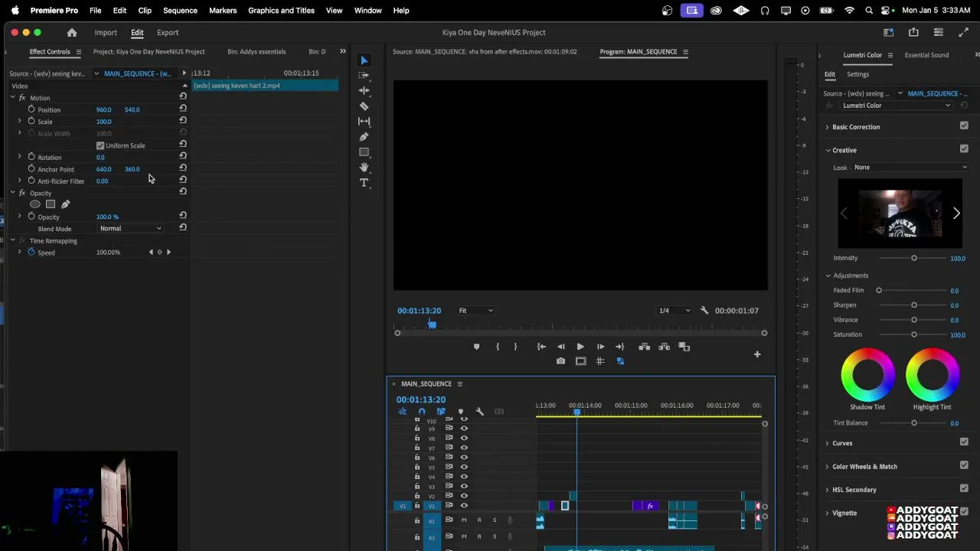Go to Out point in Program monitor
The height and width of the screenshot is (551, 980).
(619, 347)
